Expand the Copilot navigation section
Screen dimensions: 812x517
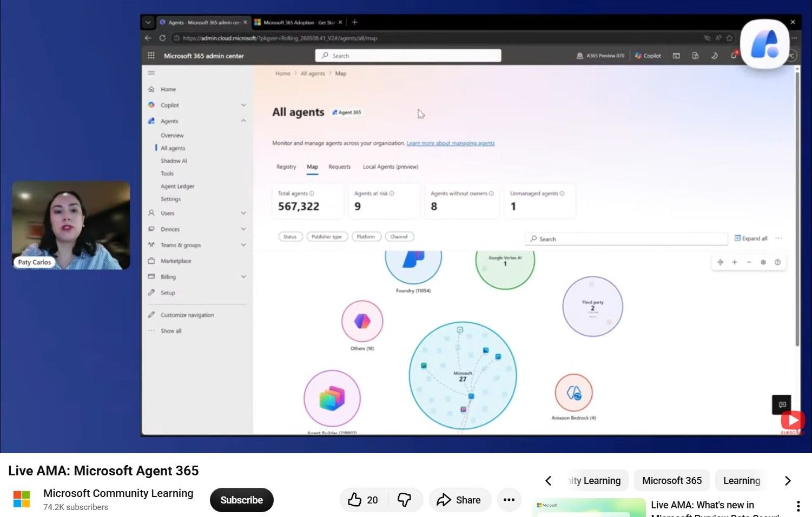pos(243,105)
